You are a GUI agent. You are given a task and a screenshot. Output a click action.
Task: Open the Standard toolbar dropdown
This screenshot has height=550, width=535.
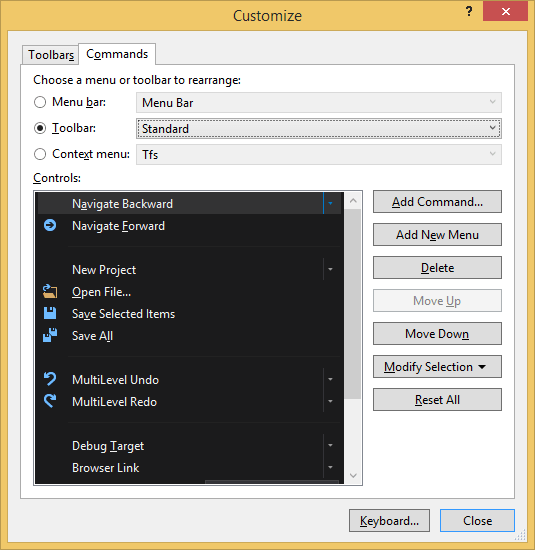pos(319,128)
